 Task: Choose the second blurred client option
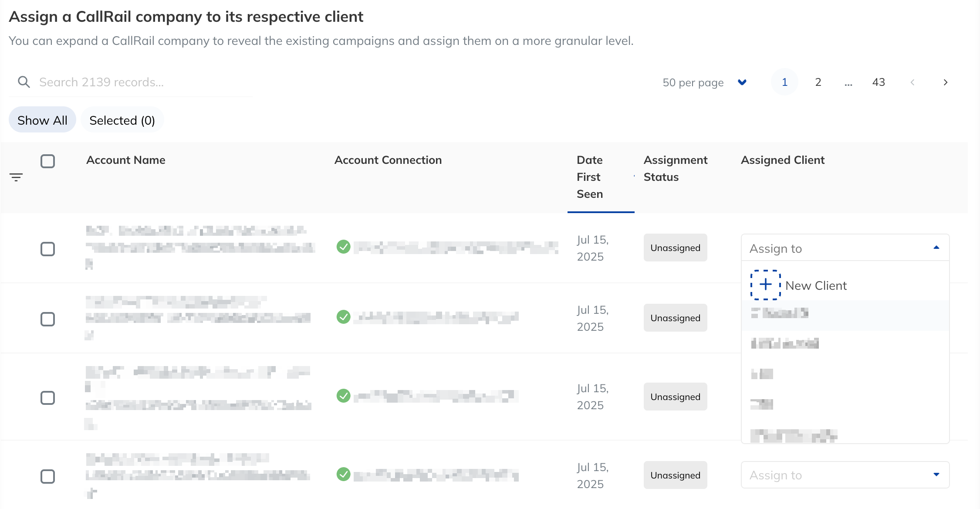[x=845, y=343]
